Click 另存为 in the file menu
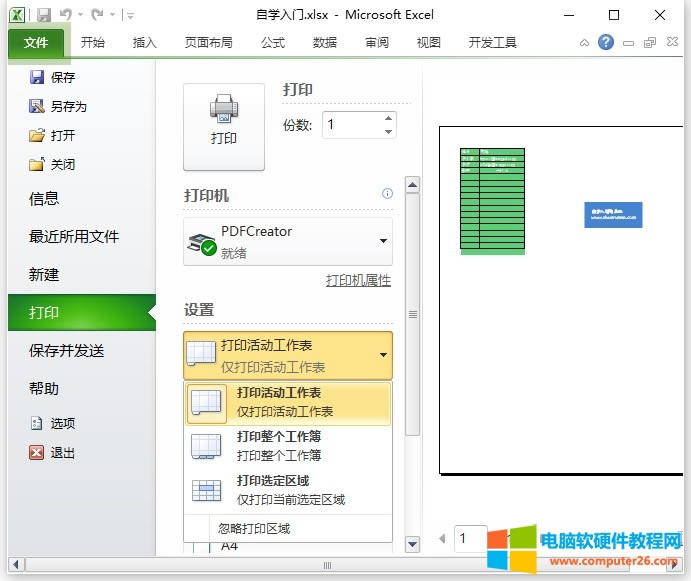This screenshot has width=691, height=581. point(58,106)
